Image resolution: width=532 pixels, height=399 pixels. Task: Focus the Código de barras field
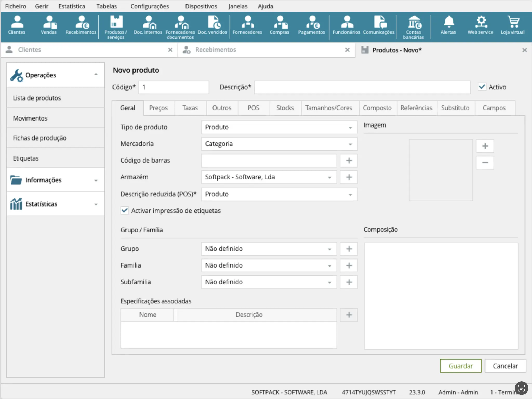(x=269, y=161)
